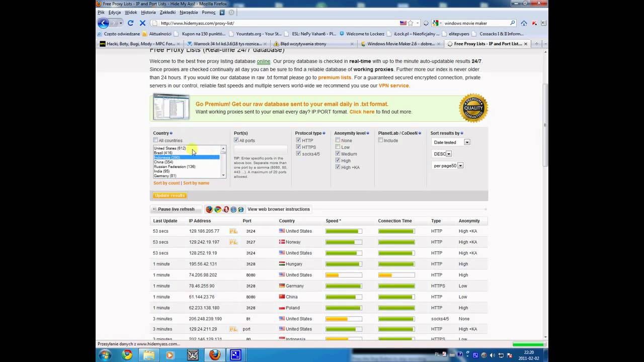
Task: Click the info icon next to Anonymity level
Action: [368, 133]
